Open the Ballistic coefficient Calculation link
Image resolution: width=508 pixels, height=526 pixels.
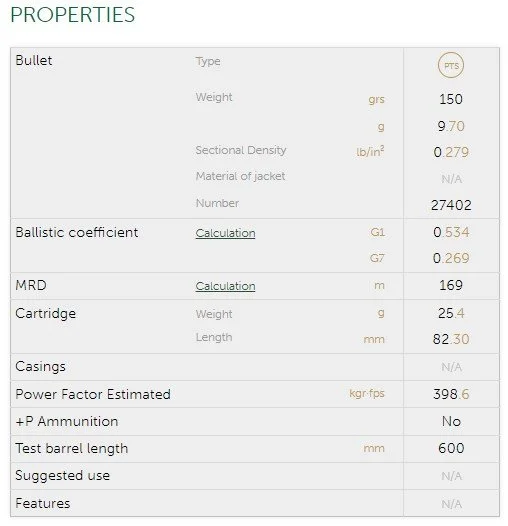[225, 233]
